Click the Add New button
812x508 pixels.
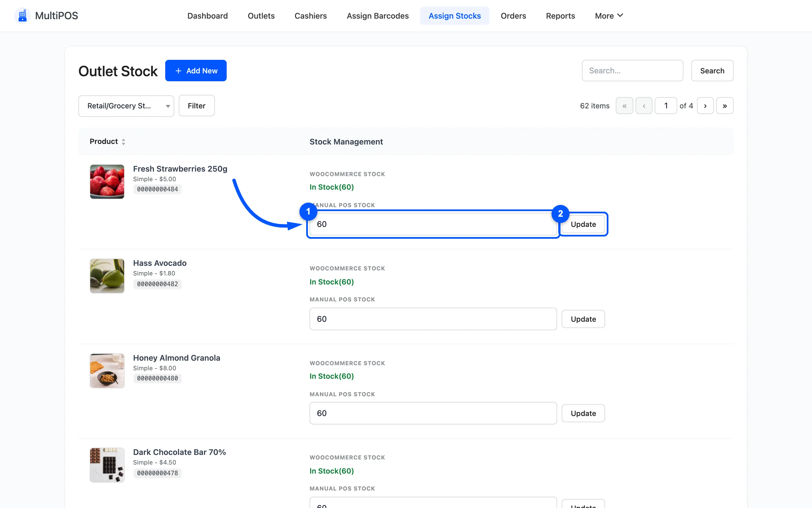(x=196, y=71)
